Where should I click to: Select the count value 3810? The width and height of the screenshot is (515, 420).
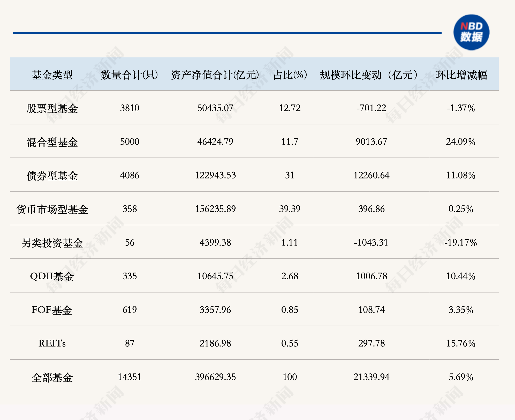point(130,108)
